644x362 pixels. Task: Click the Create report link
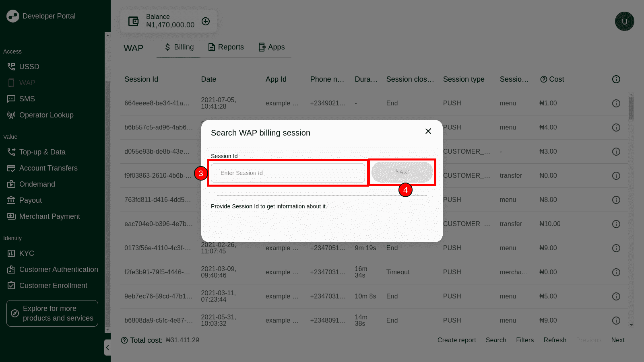click(456, 340)
